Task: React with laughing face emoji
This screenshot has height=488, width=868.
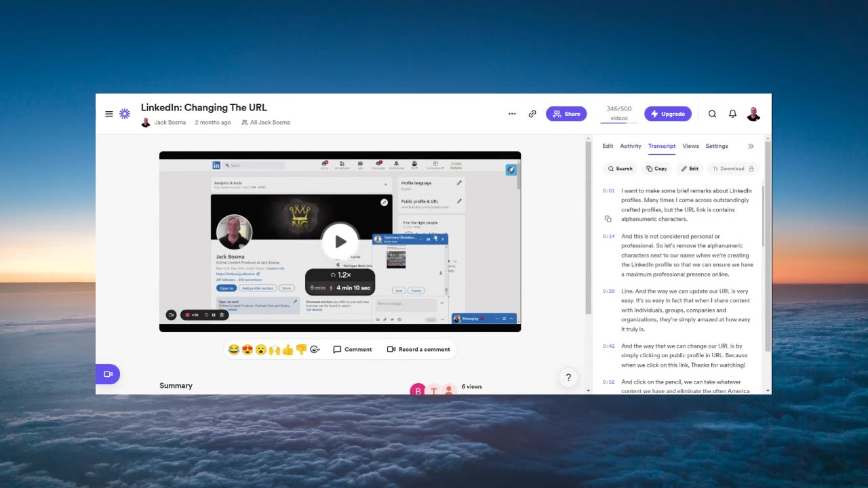Action: [x=233, y=350]
